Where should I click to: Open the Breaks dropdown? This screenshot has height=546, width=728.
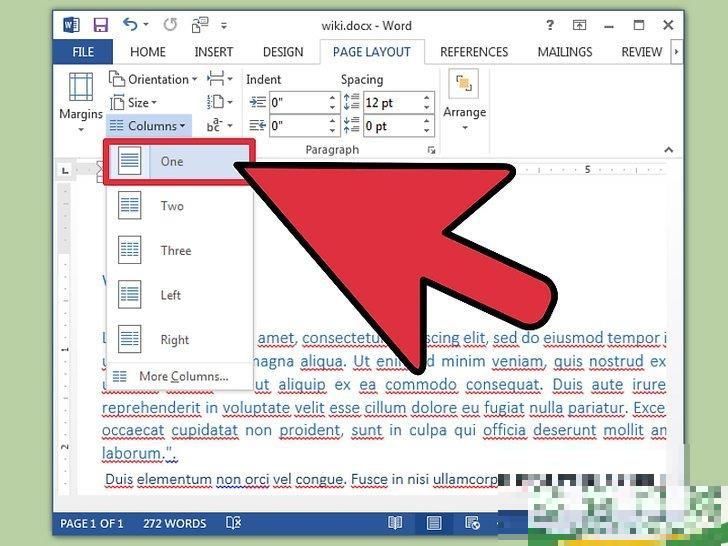pyautogui.click(x=220, y=79)
